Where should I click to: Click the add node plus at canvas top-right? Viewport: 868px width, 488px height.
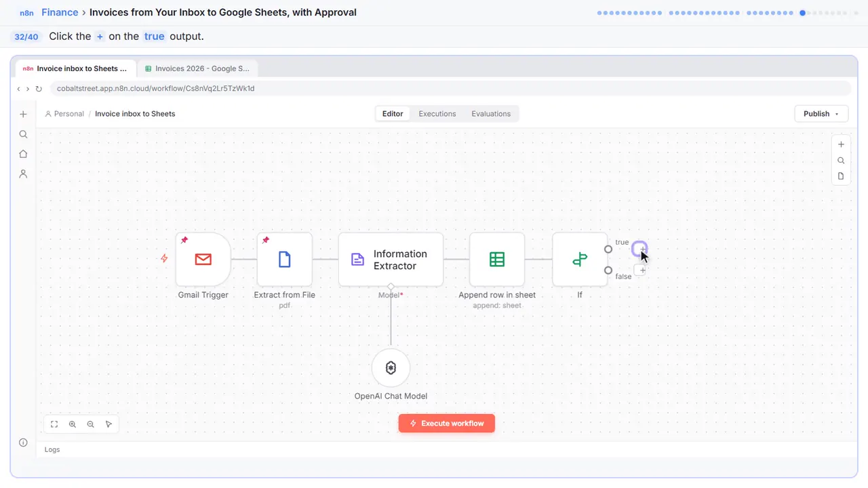(841, 144)
